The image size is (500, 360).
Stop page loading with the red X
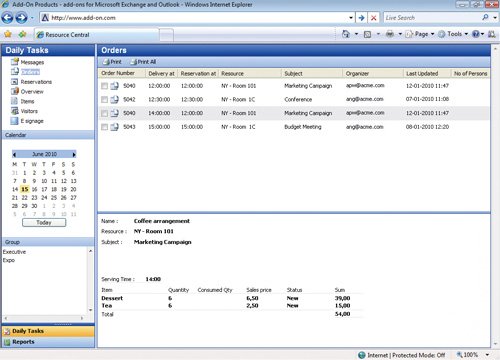[374, 18]
